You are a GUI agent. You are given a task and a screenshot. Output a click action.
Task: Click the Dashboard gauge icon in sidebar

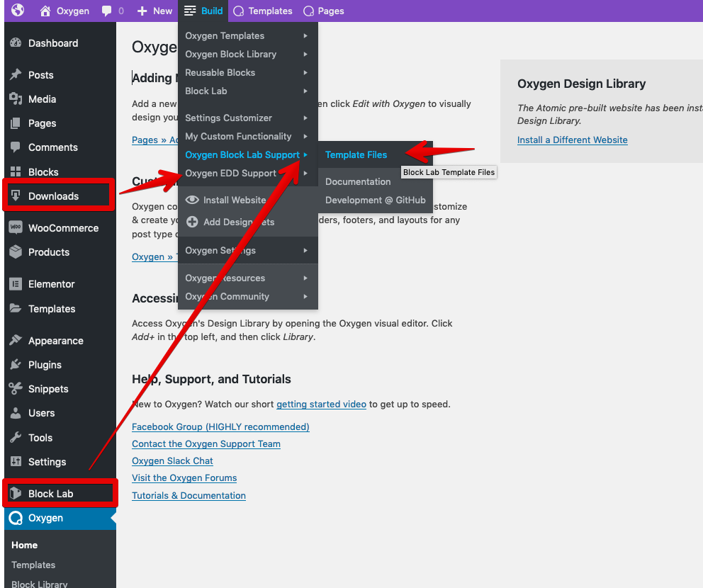coord(16,43)
